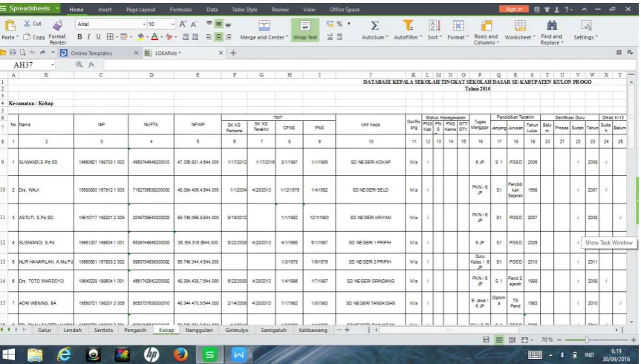Toggle align text left
The image size is (641, 364).
[x=209, y=37]
